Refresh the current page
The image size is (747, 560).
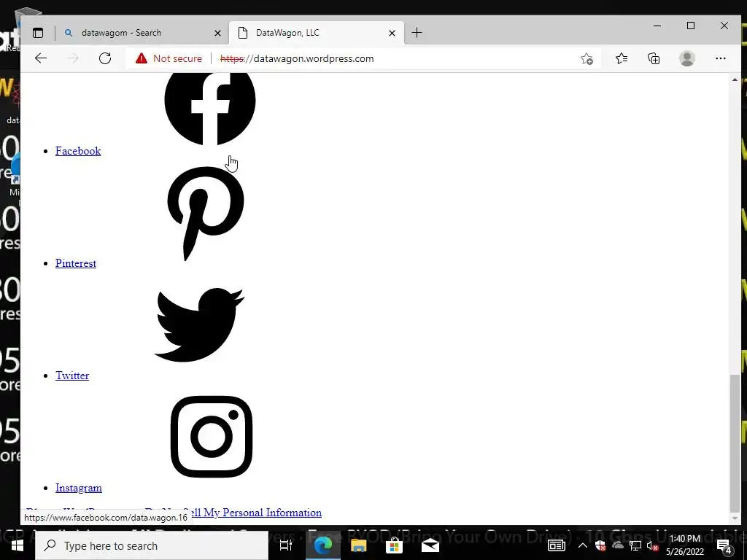(x=105, y=58)
